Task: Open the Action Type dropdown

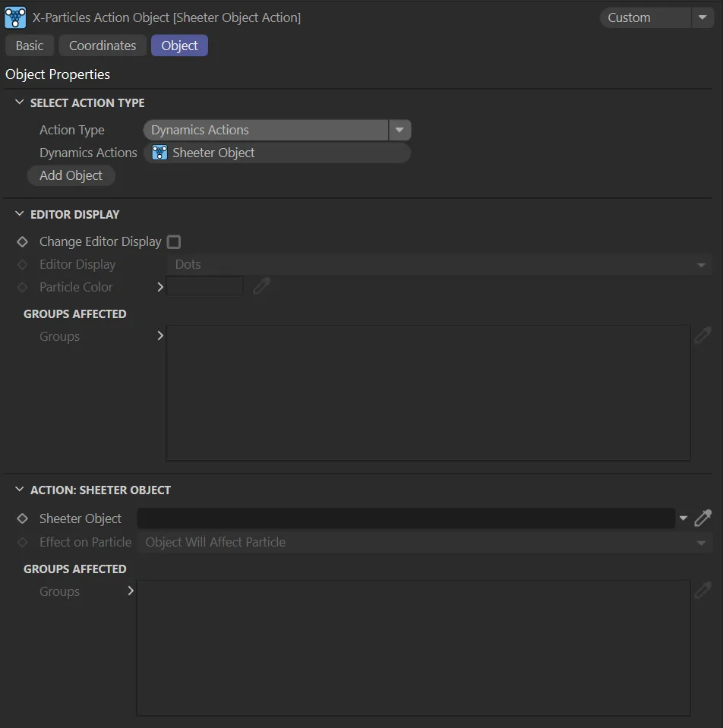Action: (x=399, y=130)
